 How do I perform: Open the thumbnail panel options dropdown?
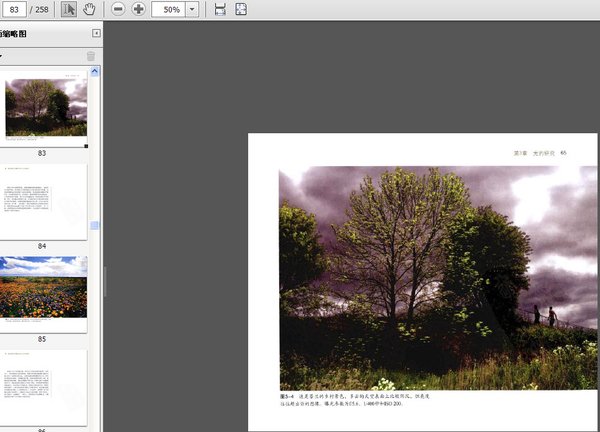pyautogui.click(x=3, y=56)
